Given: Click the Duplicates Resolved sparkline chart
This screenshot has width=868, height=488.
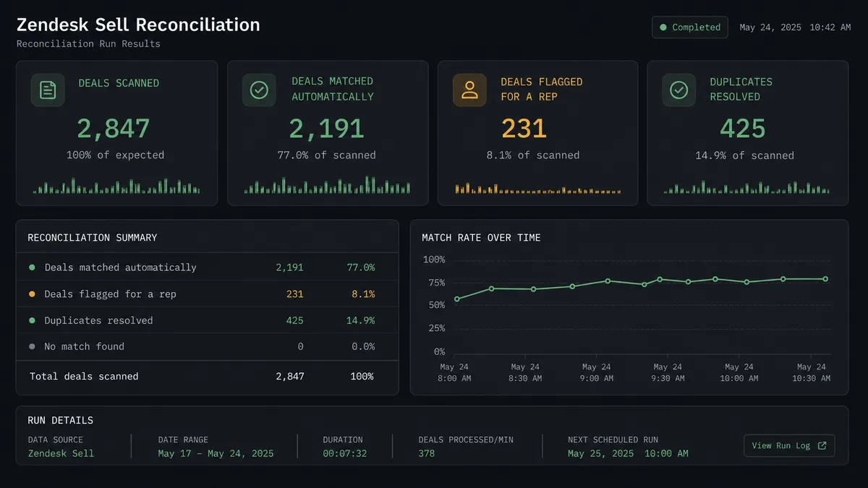Looking at the screenshot, I should pos(747,187).
